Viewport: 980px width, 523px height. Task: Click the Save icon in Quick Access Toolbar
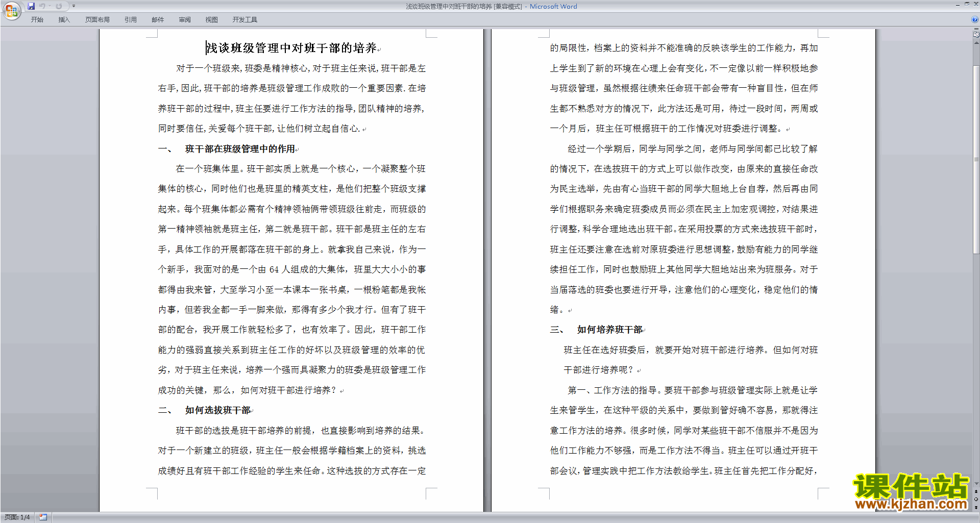(x=31, y=6)
